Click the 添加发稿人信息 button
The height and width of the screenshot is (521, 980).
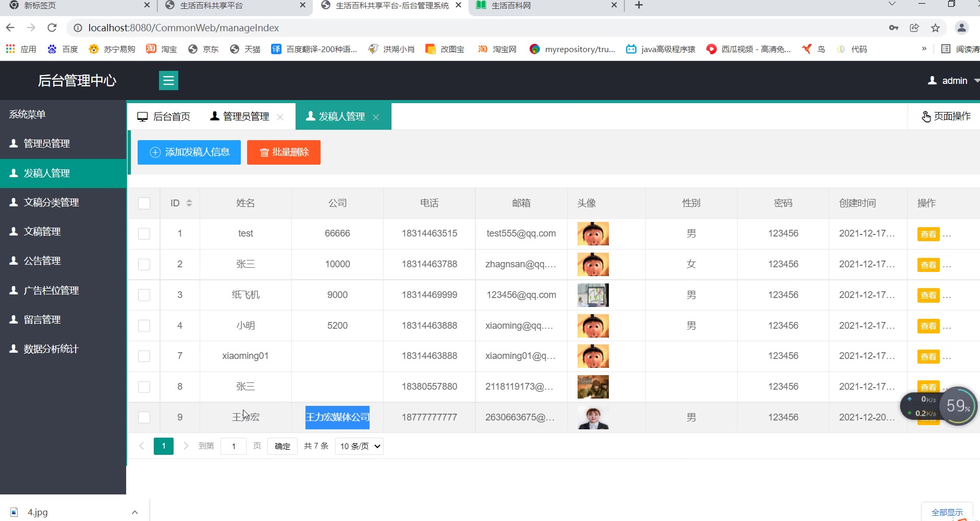click(189, 152)
